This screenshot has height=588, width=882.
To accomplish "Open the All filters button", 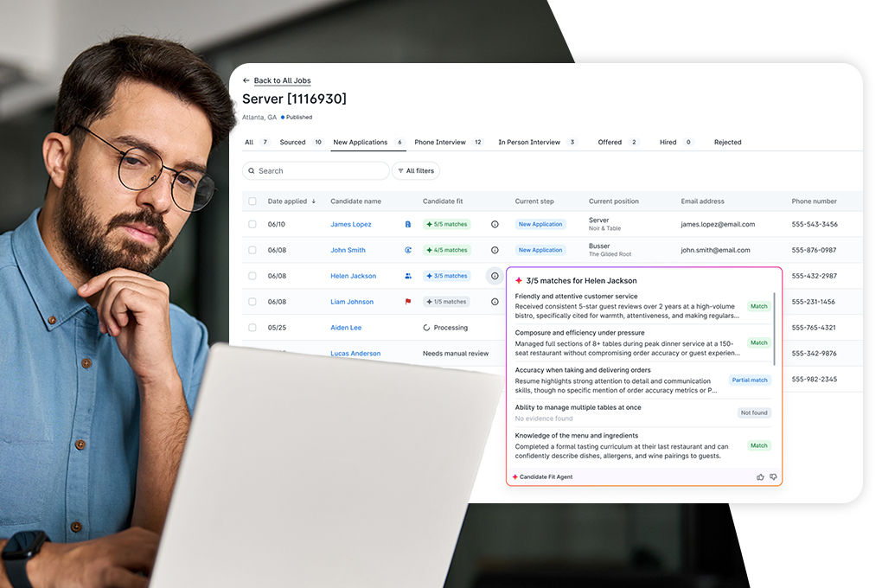I will point(416,171).
